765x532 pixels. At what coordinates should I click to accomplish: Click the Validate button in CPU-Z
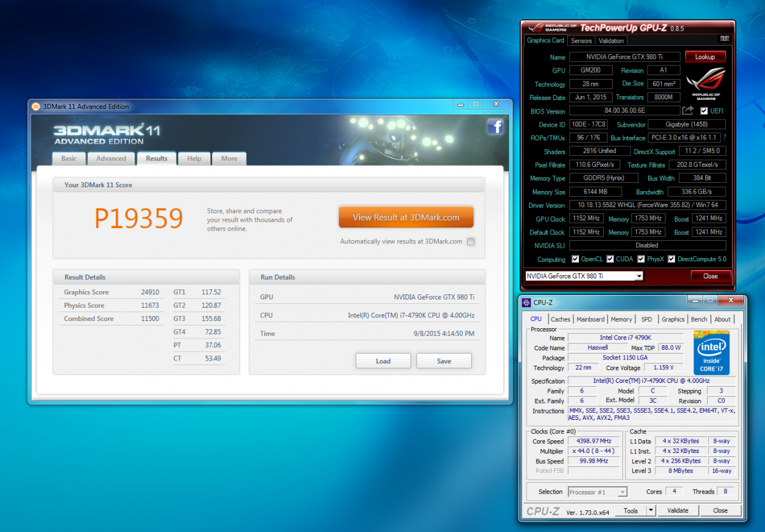(678, 510)
